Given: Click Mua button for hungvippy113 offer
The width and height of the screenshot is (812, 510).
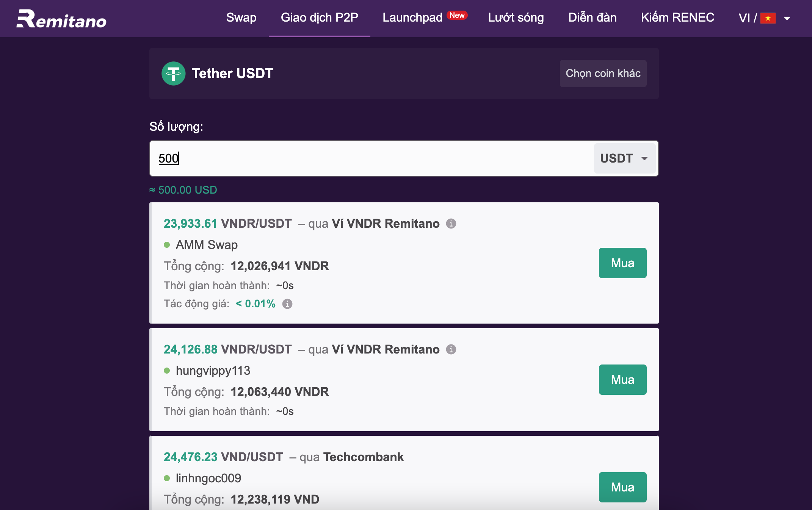Looking at the screenshot, I should coord(623,380).
